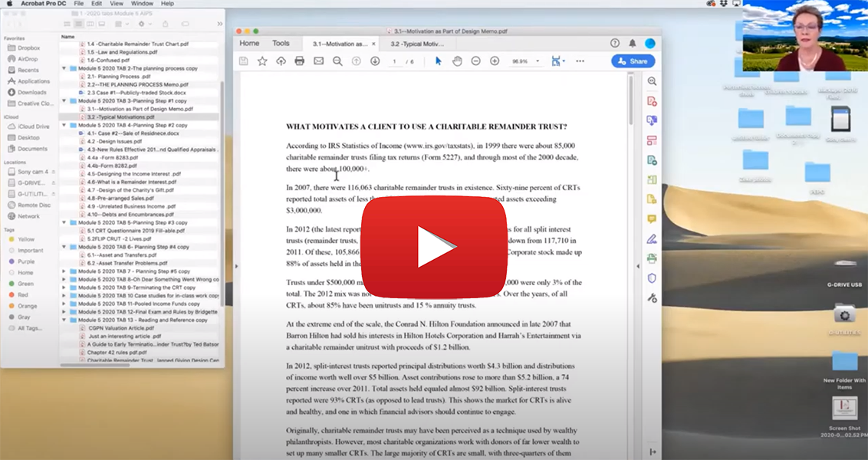Image resolution: width=868 pixels, height=460 pixels.
Task: Click the bookmark star icon in Acrobat toolbar
Action: pos(262,61)
